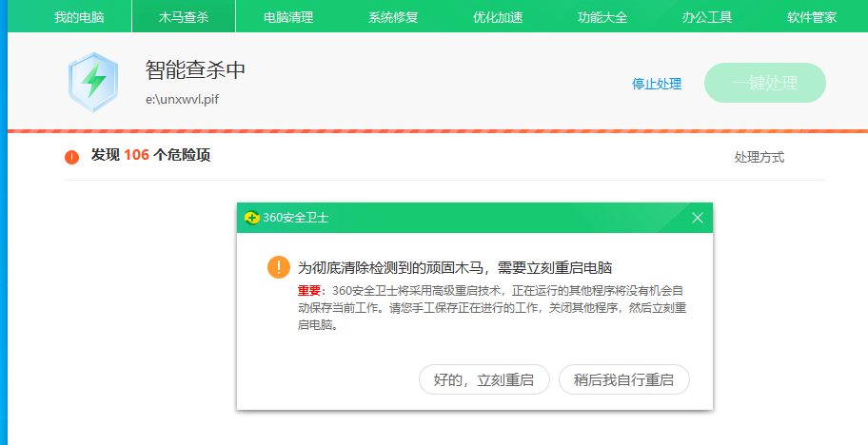Image resolution: width=868 pixels, height=445 pixels.
Task: Open the 软件管家 tab
Action: [x=812, y=17]
